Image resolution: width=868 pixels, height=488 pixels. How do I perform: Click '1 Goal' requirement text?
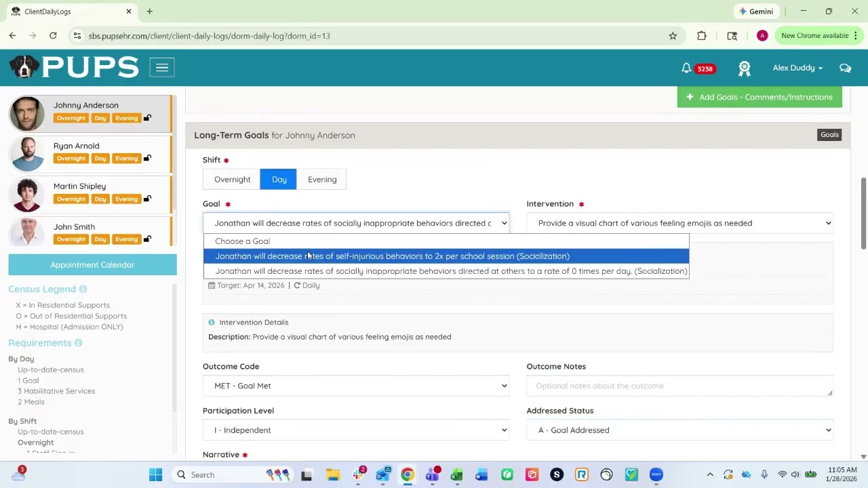click(x=28, y=380)
